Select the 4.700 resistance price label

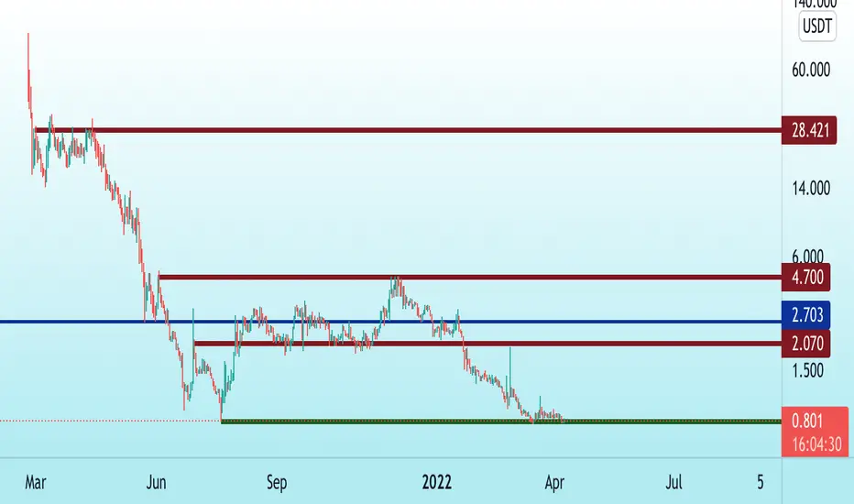(806, 277)
